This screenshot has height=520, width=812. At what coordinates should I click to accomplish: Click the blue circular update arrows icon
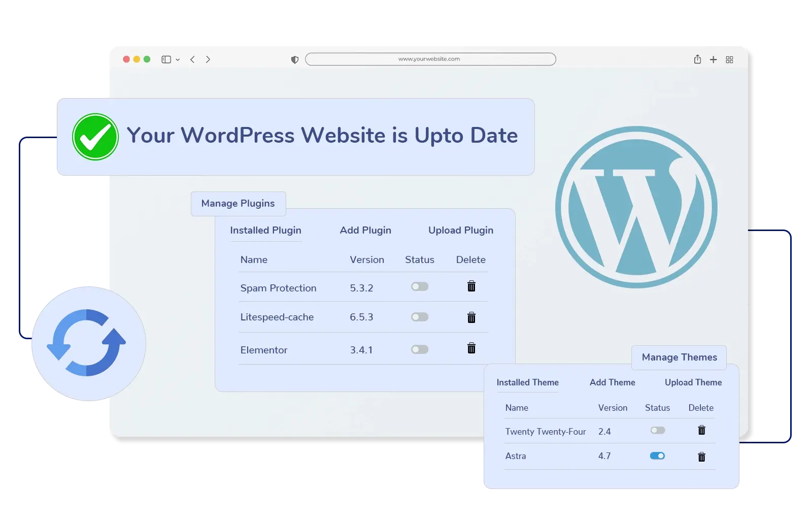[87, 343]
